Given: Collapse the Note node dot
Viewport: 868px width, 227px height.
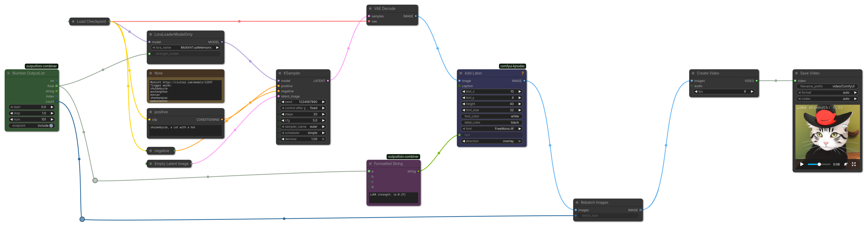Looking at the screenshot, I should (x=151, y=73).
